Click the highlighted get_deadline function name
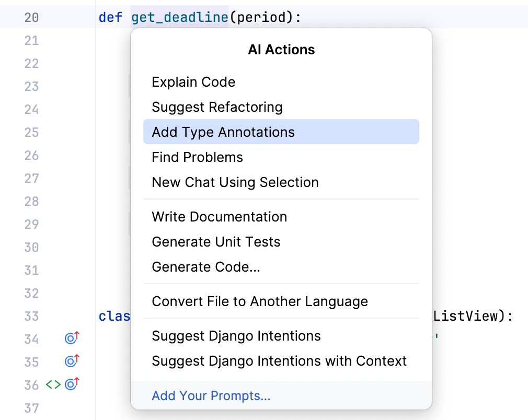Viewport: 528px width, 420px height. (180, 16)
